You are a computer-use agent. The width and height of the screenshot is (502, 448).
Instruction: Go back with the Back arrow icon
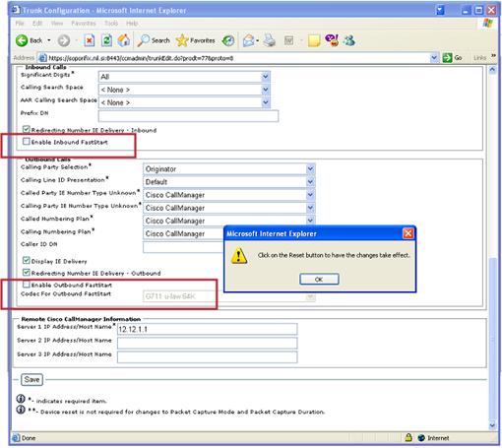pyautogui.click(x=22, y=40)
